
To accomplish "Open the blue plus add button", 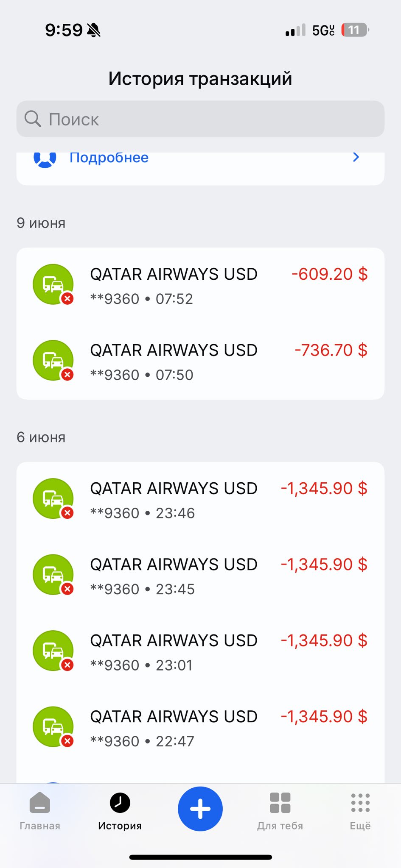I will pyautogui.click(x=200, y=809).
